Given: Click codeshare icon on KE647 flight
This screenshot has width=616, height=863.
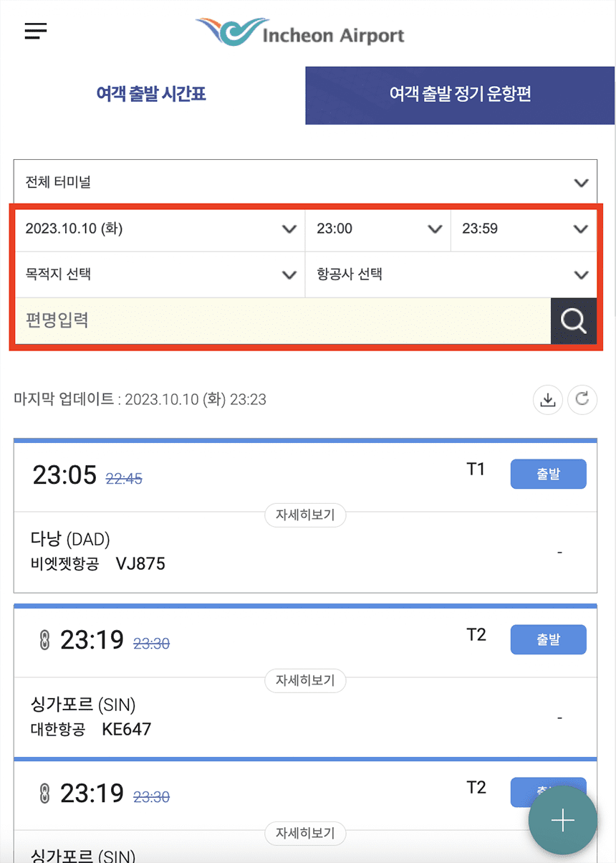Looking at the screenshot, I should pyautogui.click(x=44, y=639).
